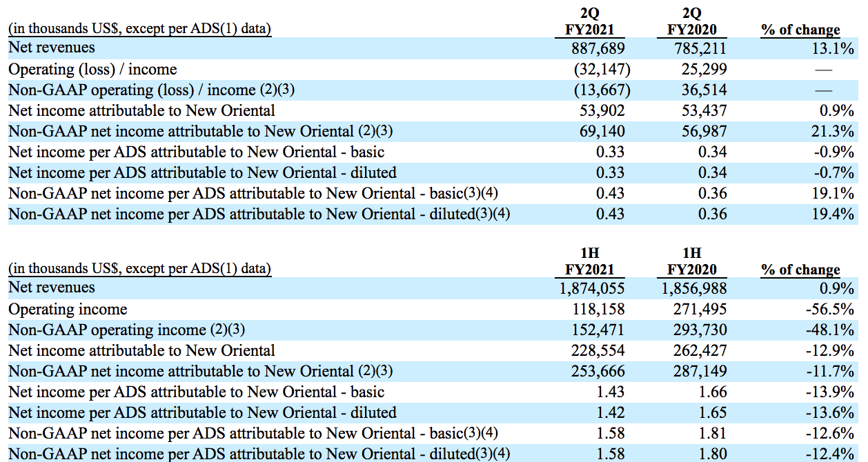Click 'Net revenues' label in the 2Q table

[52, 48]
